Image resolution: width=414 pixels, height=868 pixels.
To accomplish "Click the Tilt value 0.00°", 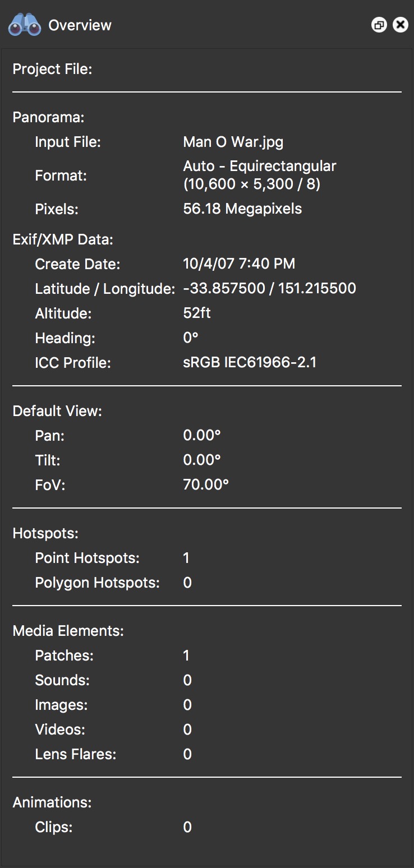I will 203,460.
